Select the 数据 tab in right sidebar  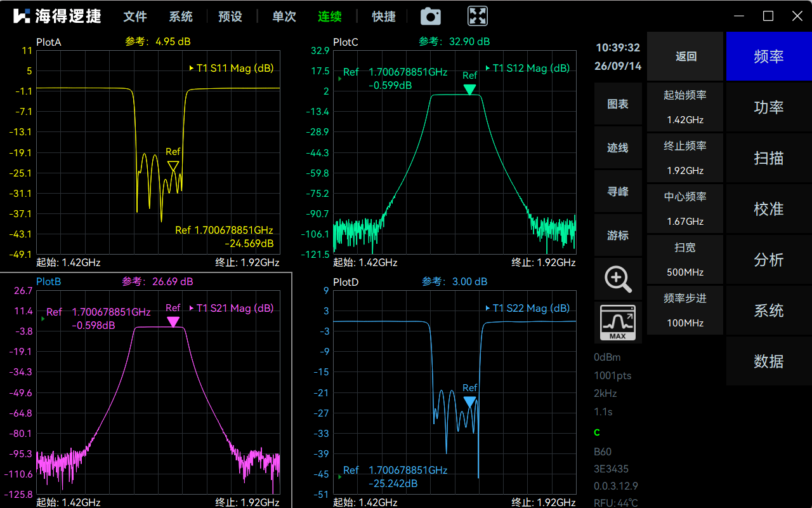[x=769, y=361]
